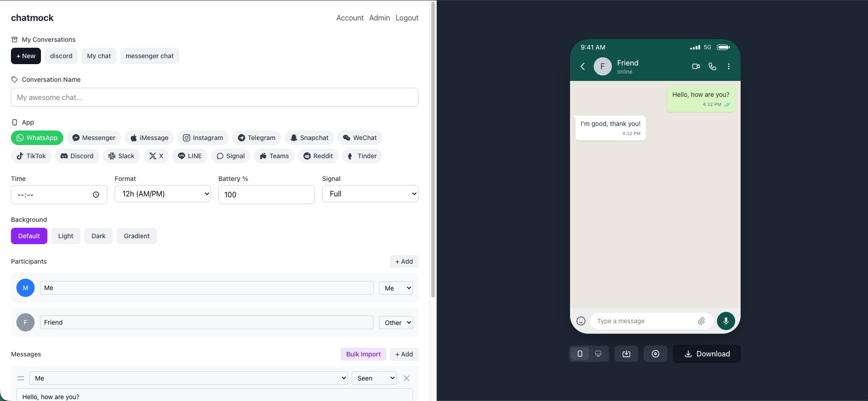Click the chatmock logo link
This screenshot has height=401, width=868.
pos(32,18)
